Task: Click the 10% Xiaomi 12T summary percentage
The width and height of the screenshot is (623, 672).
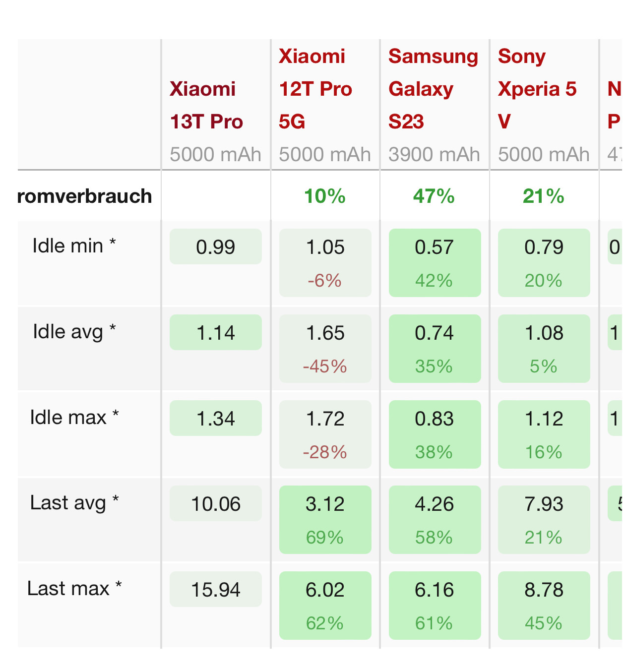Action: pos(325,196)
